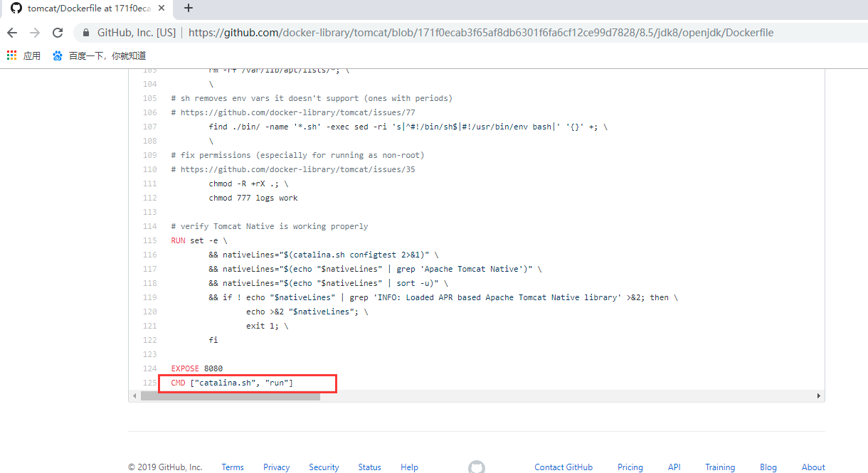Click the CMD ["catalina.sh", "run"] line

pos(232,383)
